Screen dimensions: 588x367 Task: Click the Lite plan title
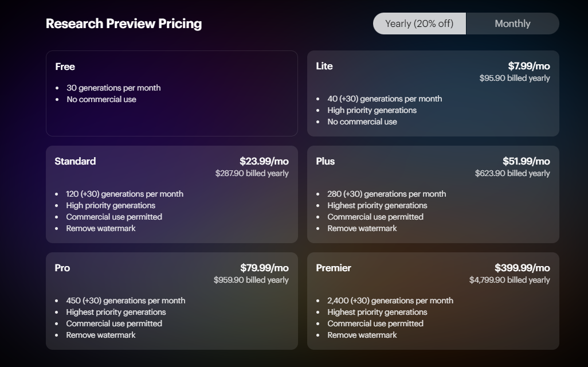pos(324,66)
